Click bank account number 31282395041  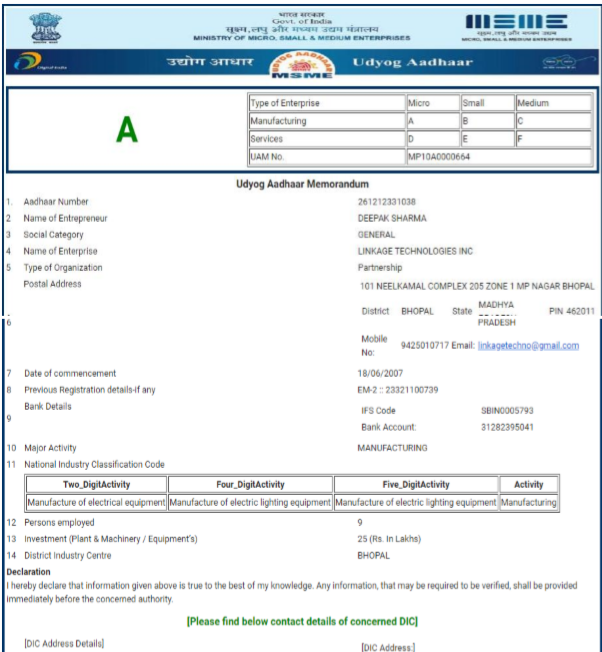point(507,427)
